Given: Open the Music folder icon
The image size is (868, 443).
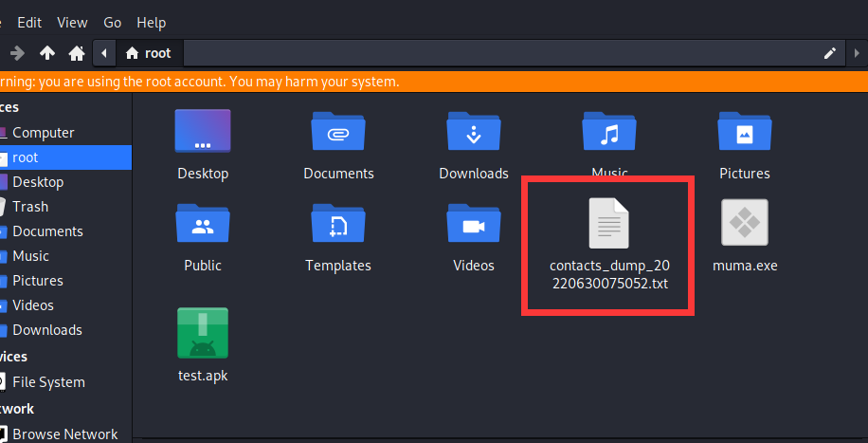Looking at the screenshot, I should point(608,132).
